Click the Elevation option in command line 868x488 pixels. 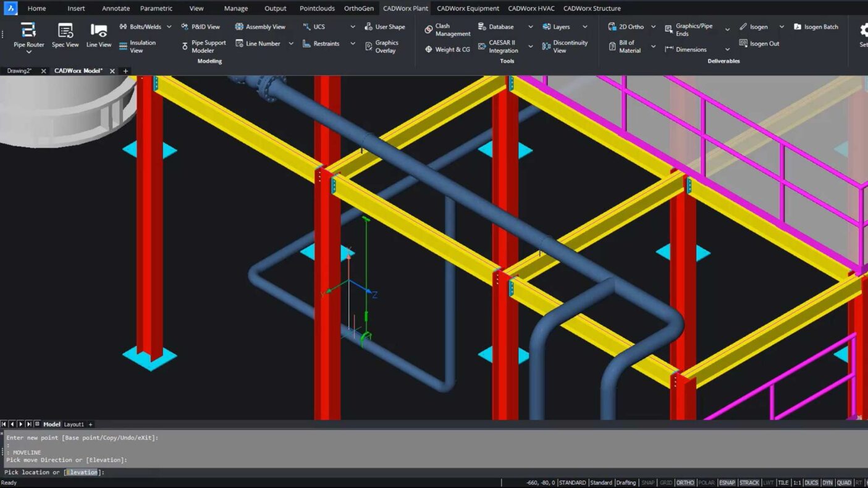click(82, 472)
